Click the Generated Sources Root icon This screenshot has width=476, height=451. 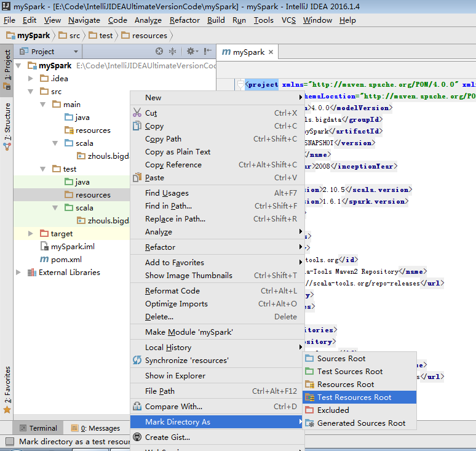309,423
